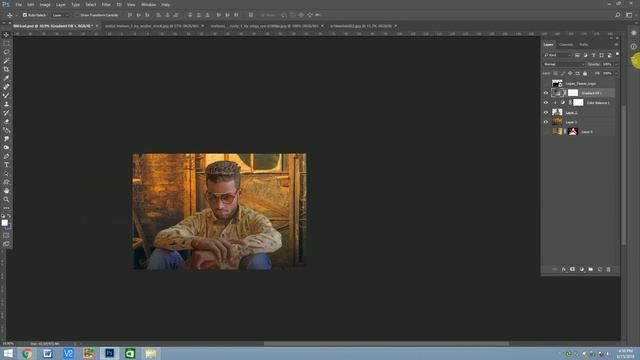Open the layer Opacity dropdown

(616, 64)
